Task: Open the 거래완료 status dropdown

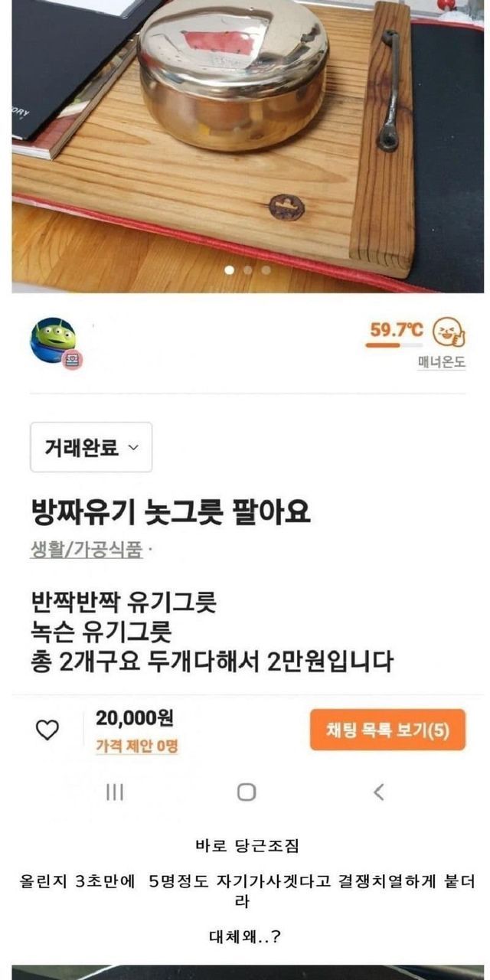Action: tap(91, 447)
